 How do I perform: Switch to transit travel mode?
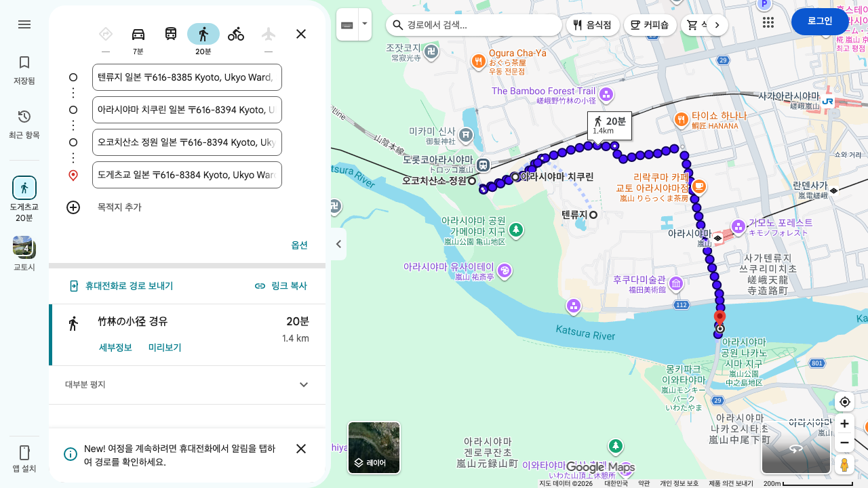click(171, 34)
